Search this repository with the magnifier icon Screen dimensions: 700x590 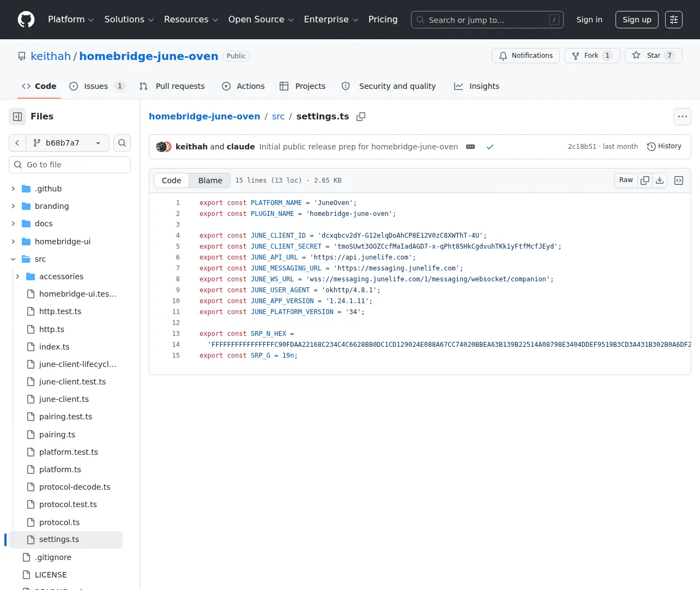[122, 143]
